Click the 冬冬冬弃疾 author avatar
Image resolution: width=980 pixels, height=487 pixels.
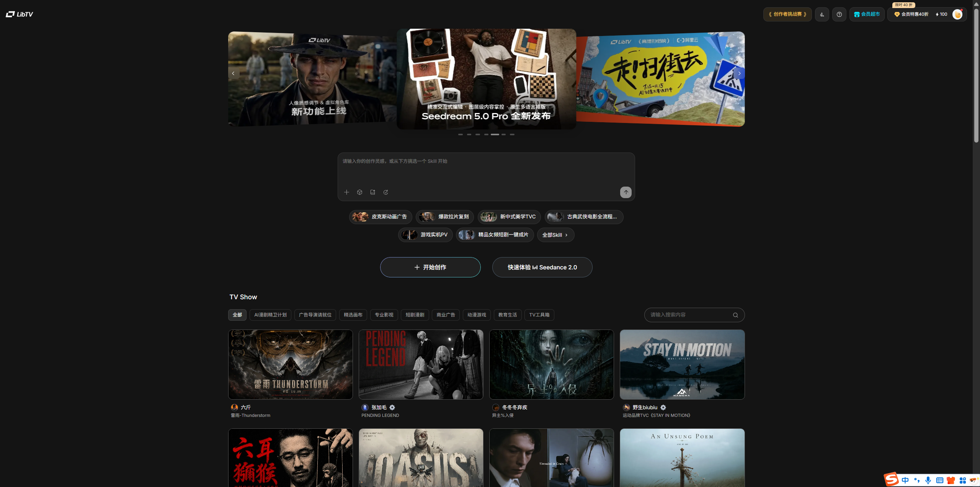496,407
